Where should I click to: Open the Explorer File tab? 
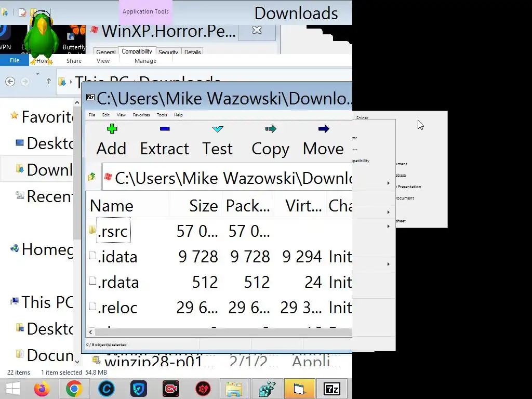(14, 60)
